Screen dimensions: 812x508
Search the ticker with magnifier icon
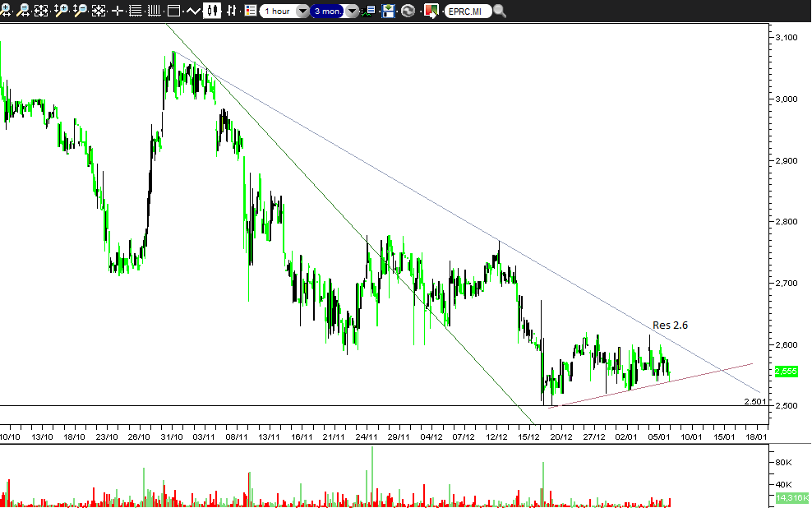500,11
